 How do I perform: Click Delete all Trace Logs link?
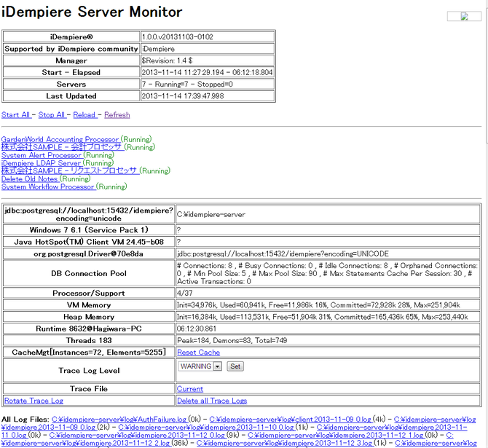tap(212, 401)
